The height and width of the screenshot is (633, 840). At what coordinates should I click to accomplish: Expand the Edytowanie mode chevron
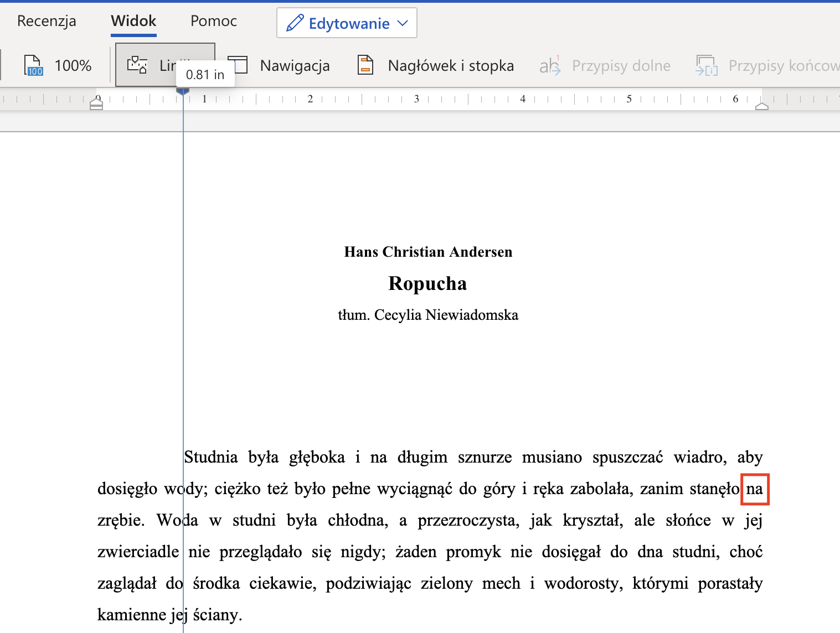[x=403, y=23]
